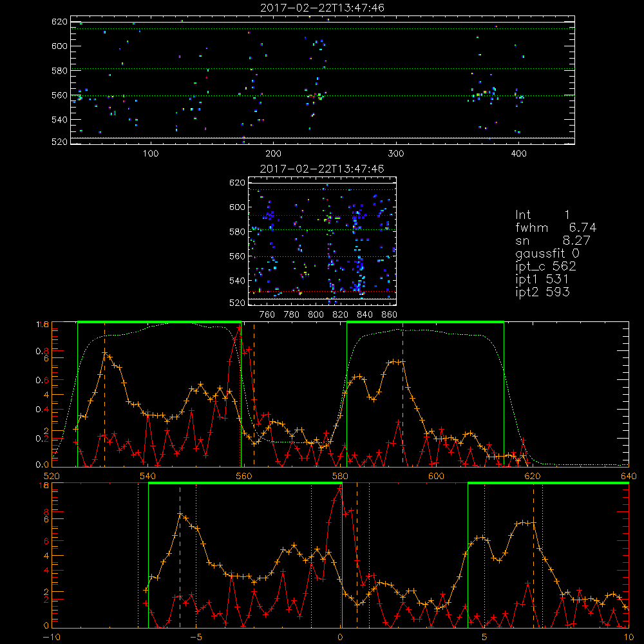This screenshot has height=644, width=644.
Task: Click x-axis label -5 on bottom plot
Action: pos(196,638)
